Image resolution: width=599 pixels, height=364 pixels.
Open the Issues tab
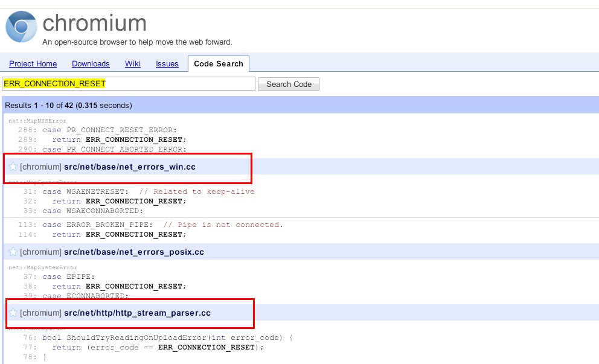[167, 64]
